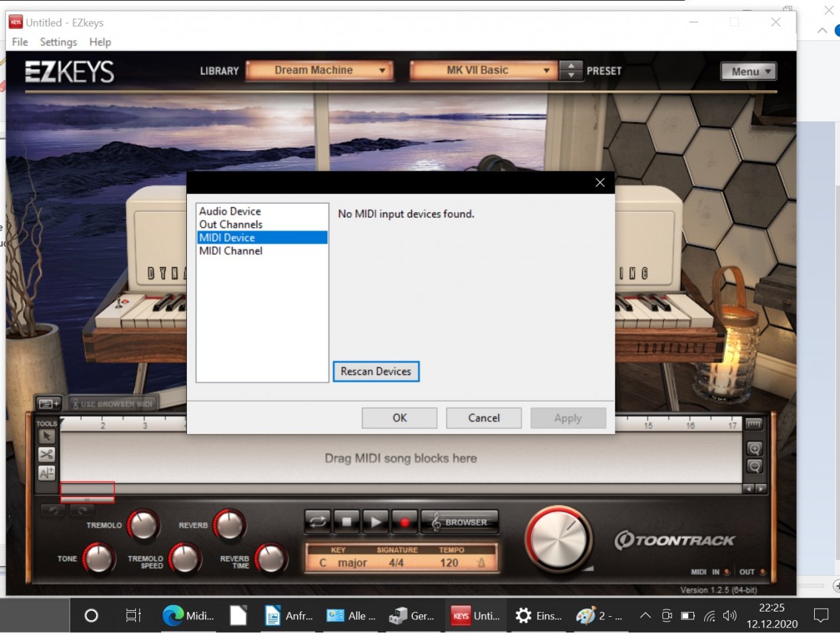The width and height of the screenshot is (840, 636).
Task: Open the File menu
Action: coord(20,42)
